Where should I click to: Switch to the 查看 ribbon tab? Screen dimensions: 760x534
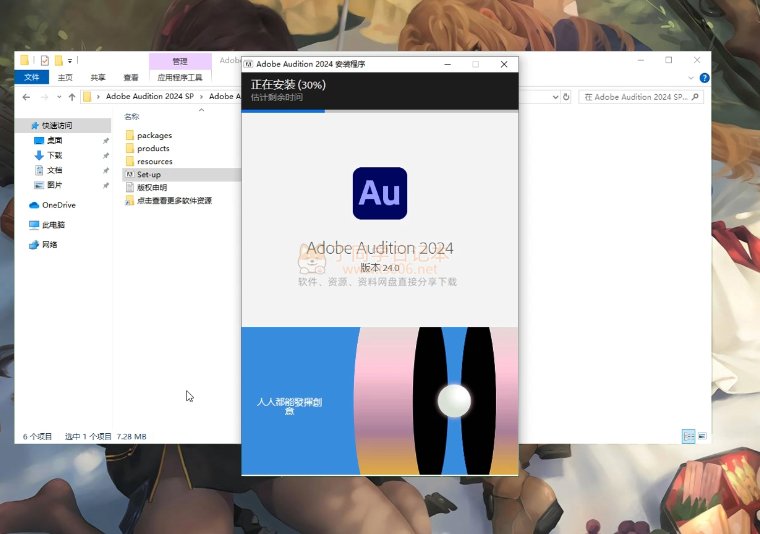[131, 78]
